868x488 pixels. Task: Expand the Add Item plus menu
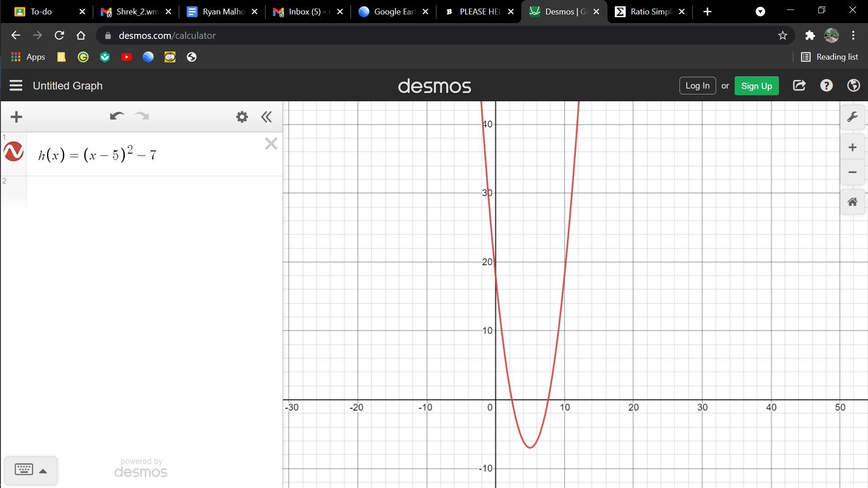pos(16,117)
